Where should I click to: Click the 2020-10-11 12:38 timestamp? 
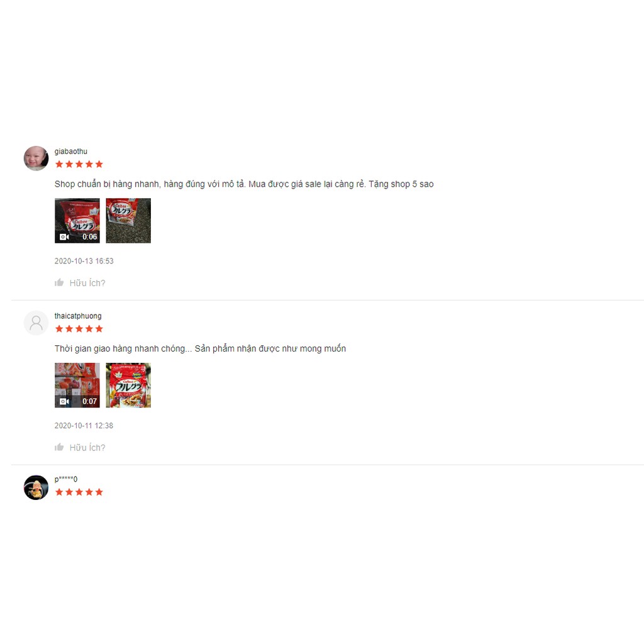coord(84,426)
